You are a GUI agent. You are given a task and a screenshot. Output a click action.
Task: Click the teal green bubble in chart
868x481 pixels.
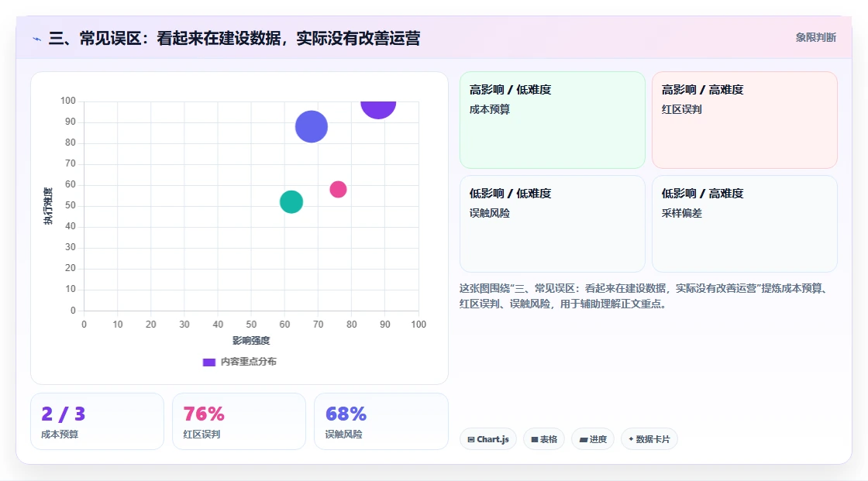pos(291,202)
